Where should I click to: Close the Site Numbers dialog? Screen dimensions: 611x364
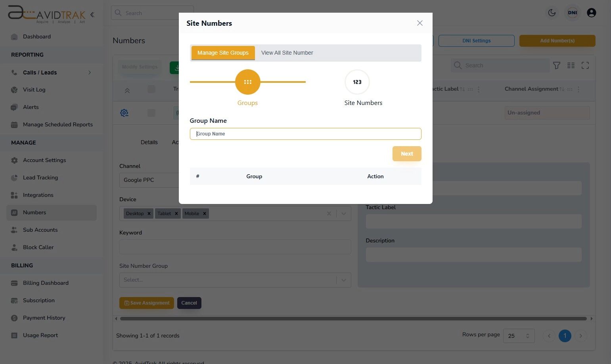pos(420,23)
